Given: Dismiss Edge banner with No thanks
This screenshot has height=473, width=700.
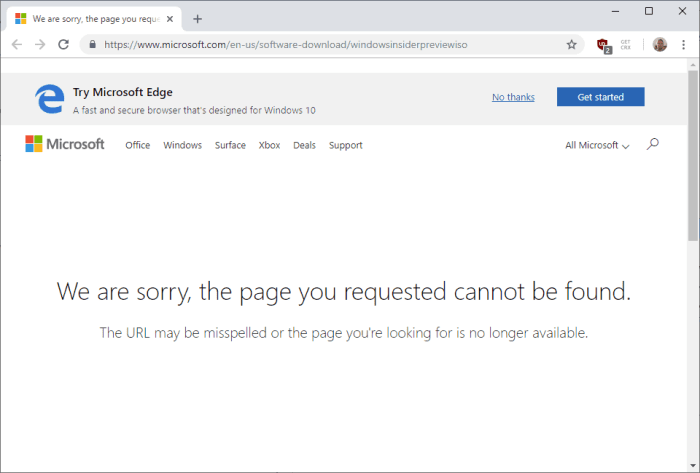Looking at the screenshot, I should coord(513,97).
